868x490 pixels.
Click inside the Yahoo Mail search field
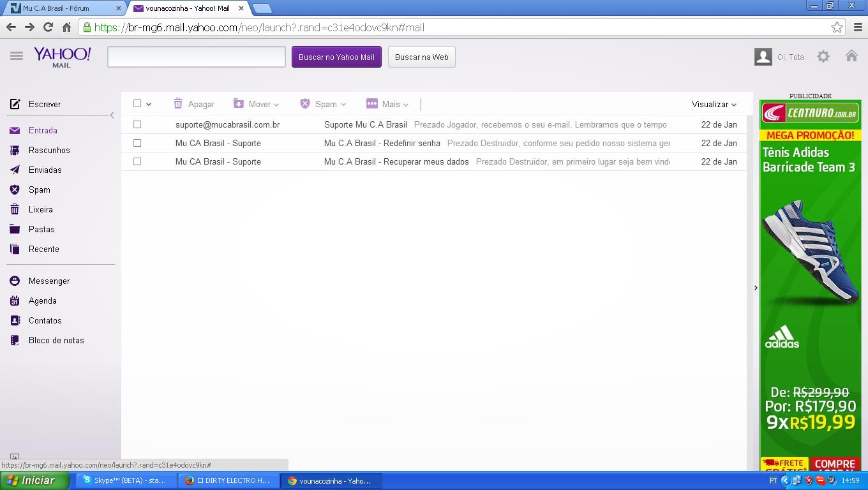(197, 57)
